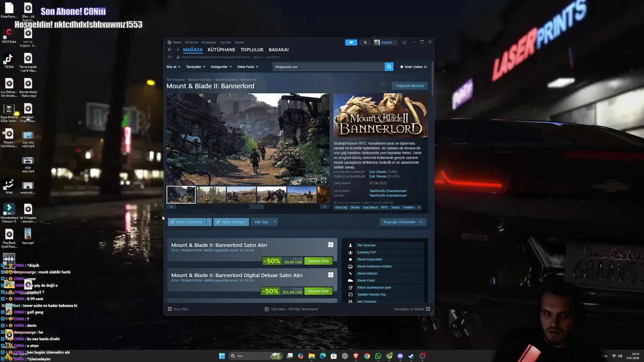Click the Windows taskbar search box

(x=256, y=356)
